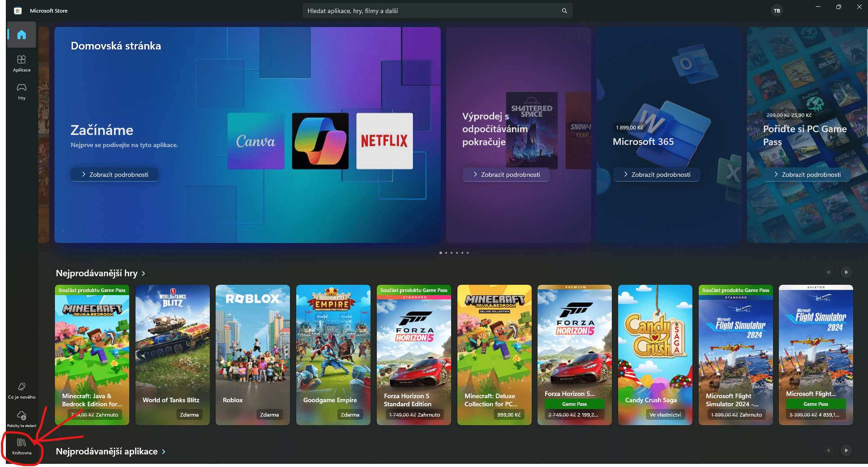The image size is (868, 467).
Task: Open Položky ke stažení downloads icon
Action: (x=22, y=418)
